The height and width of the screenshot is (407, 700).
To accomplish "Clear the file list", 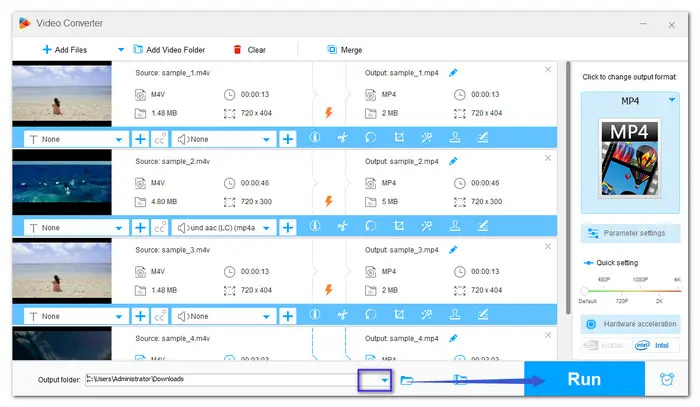I will (x=250, y=50).
